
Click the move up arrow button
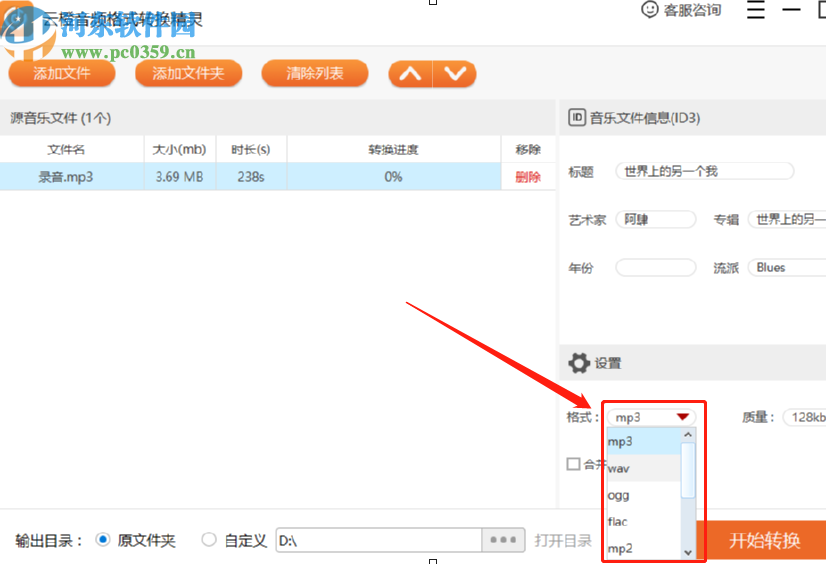410,74
